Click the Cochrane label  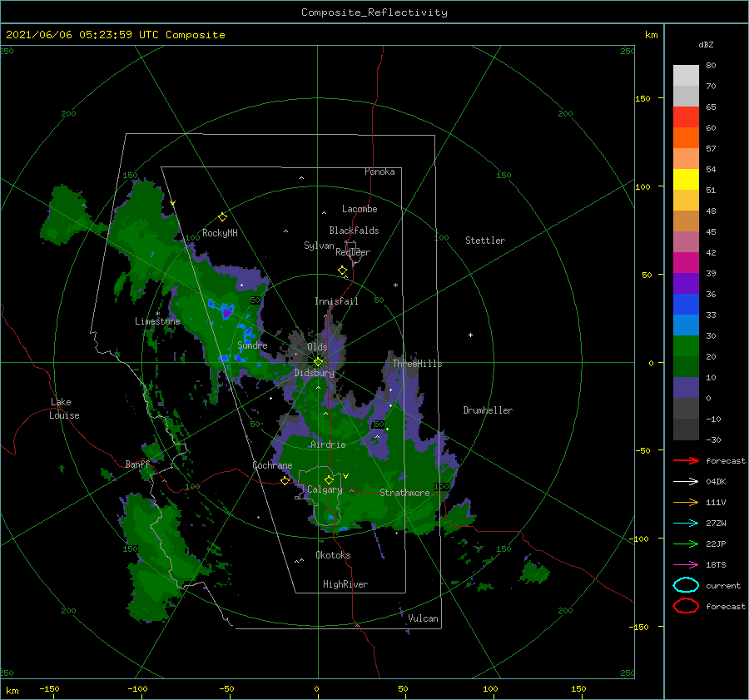(x=272, y=465)
